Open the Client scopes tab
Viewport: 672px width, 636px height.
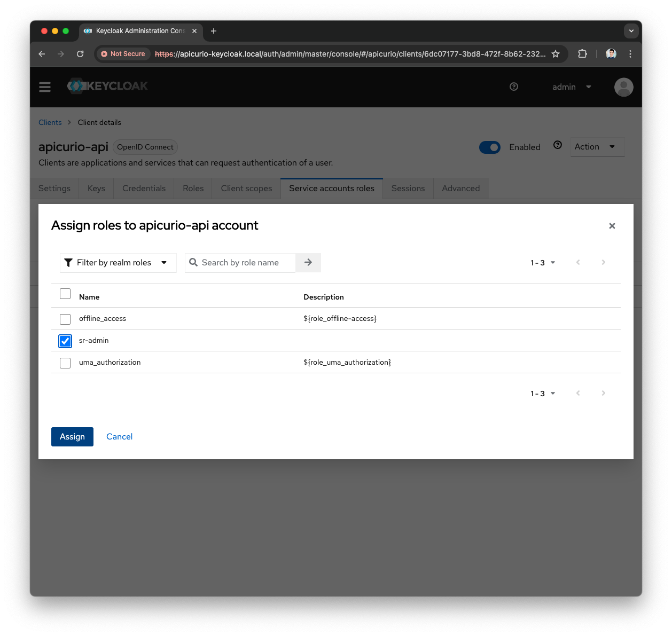coord(246,188)
